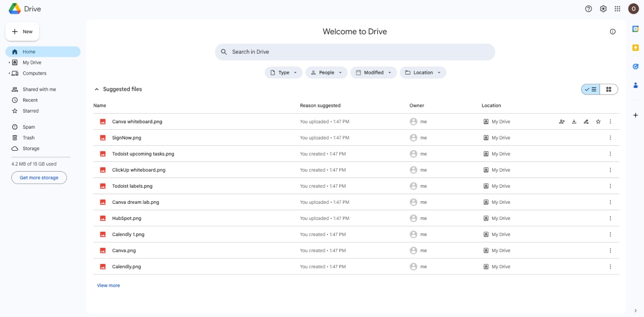Open Google Contacts in the side panel

pyautogui.click(x=636, y=85)
